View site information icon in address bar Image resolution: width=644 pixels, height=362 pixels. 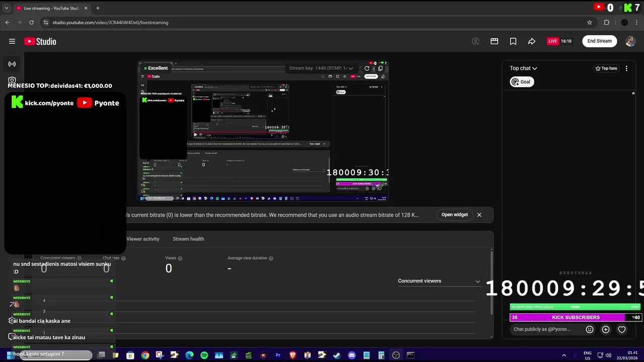pyautogui.click(x=46, y=23)
